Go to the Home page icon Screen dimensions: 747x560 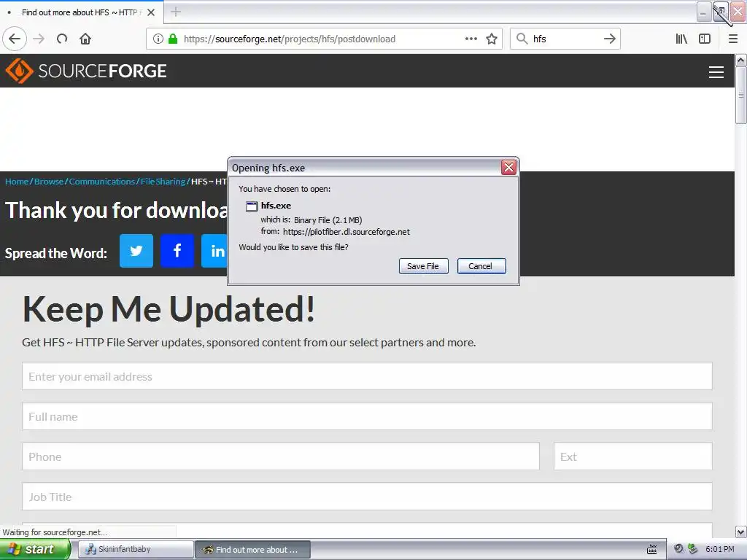tap(85, 39)
